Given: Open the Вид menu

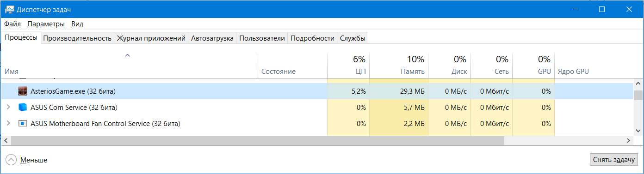Looking at the screenshot, I should pos(77,24).
